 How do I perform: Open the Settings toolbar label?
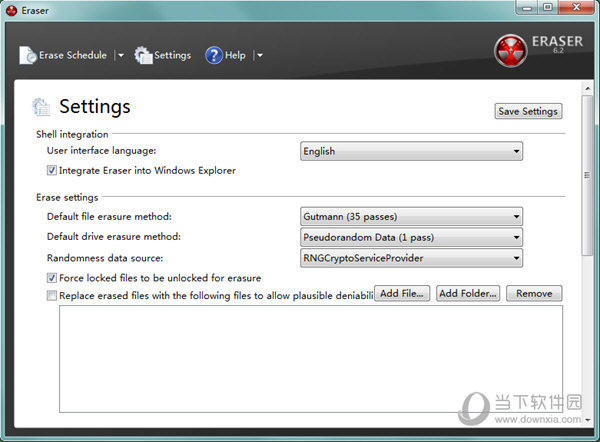[172, 55]
